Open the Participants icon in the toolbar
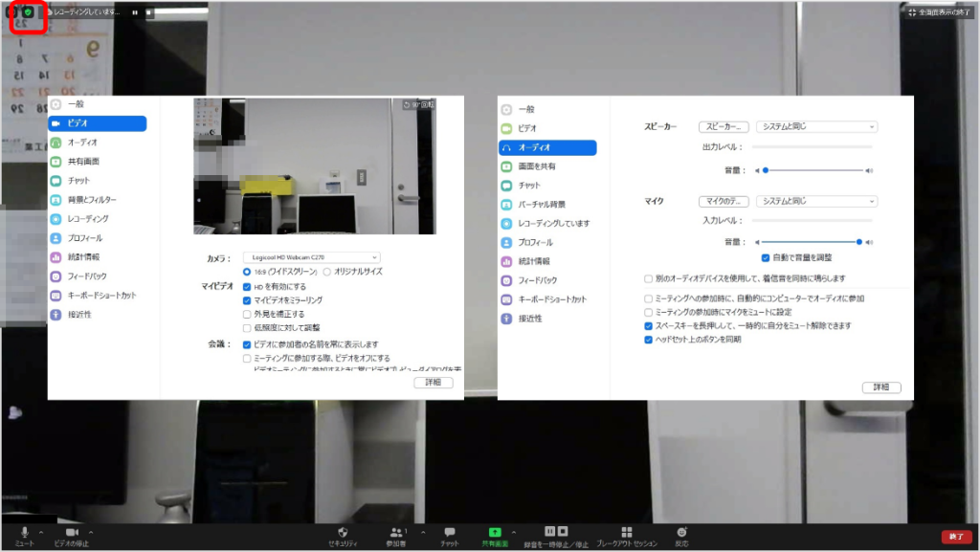This screenshot has width=980, height=552. 396,532
